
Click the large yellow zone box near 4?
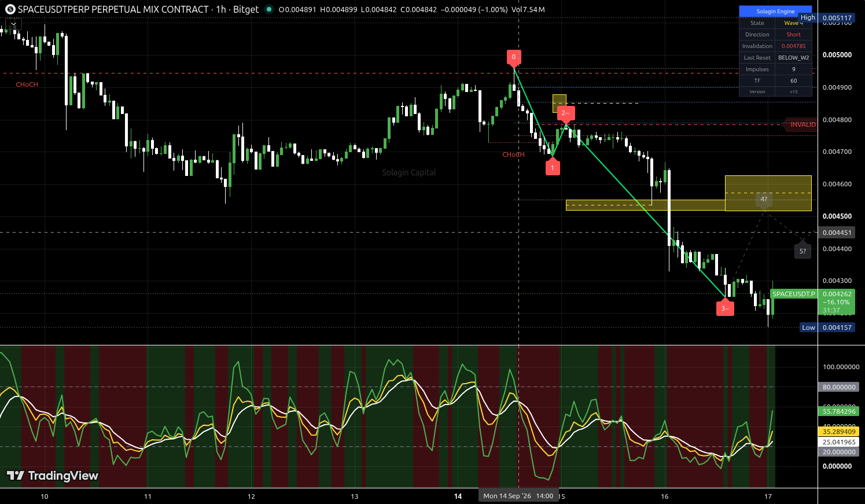768,193
